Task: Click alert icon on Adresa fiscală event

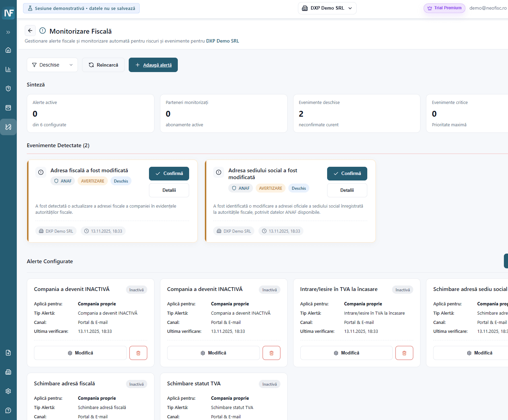Action: click(41, 172)
